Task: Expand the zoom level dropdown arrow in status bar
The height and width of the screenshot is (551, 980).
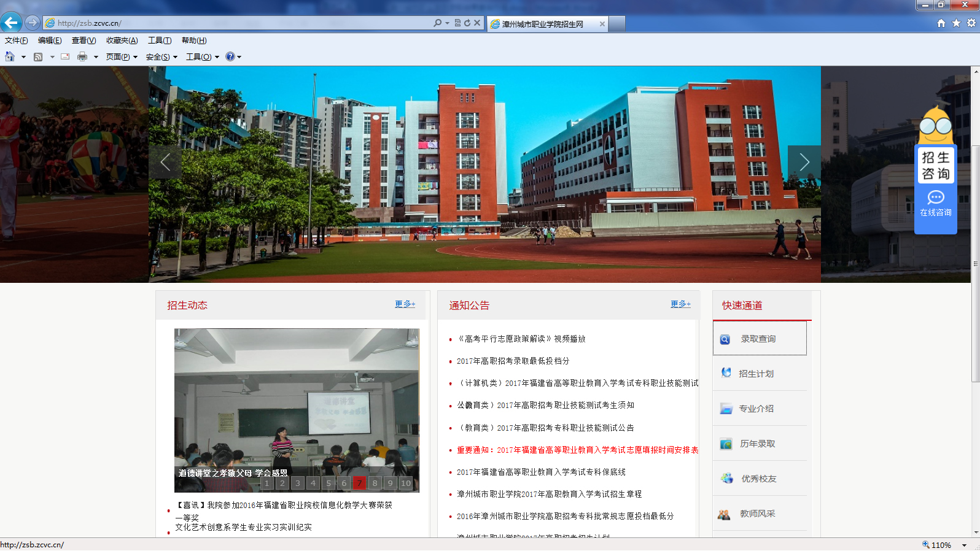Action: [964, 545]
